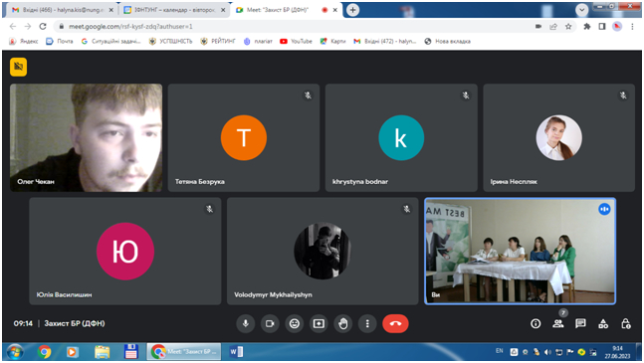Click the yellow camera-off notification icon

pyautogui.click(x=19, y=67)
